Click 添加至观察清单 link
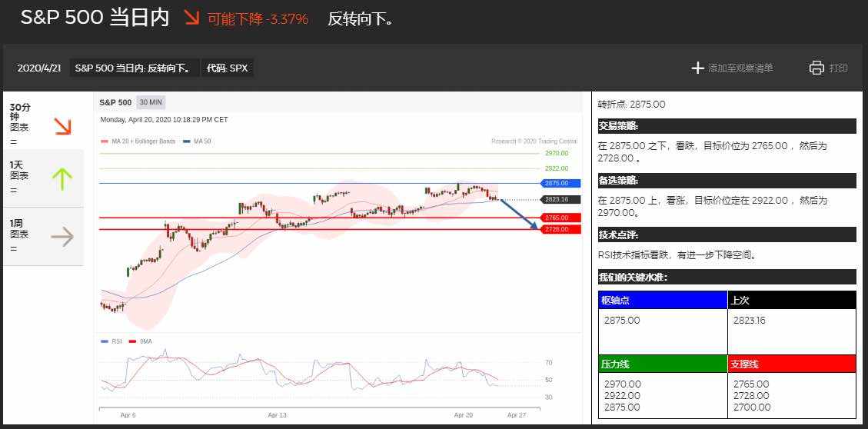Viewport: 868px width, 429px height. (x=740, y=68)
